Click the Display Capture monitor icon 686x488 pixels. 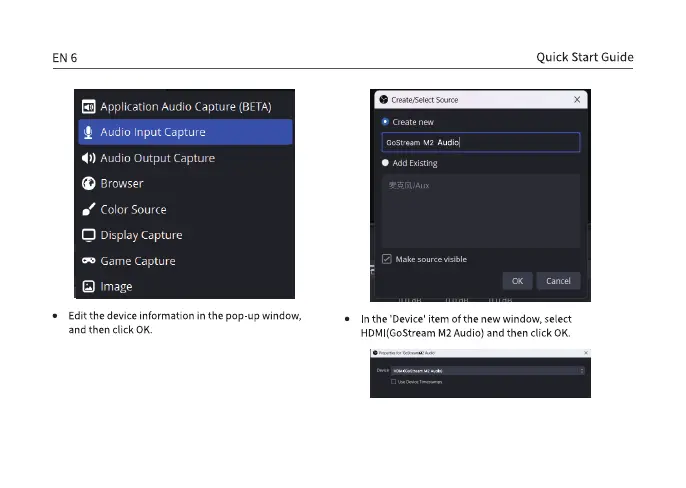88,236
